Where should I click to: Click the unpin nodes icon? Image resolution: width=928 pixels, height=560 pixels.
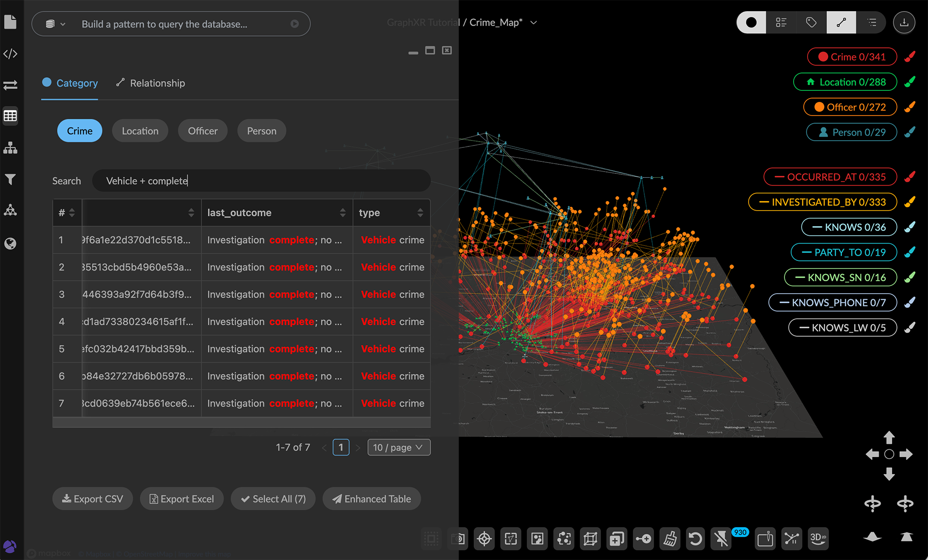coord(721,538)
